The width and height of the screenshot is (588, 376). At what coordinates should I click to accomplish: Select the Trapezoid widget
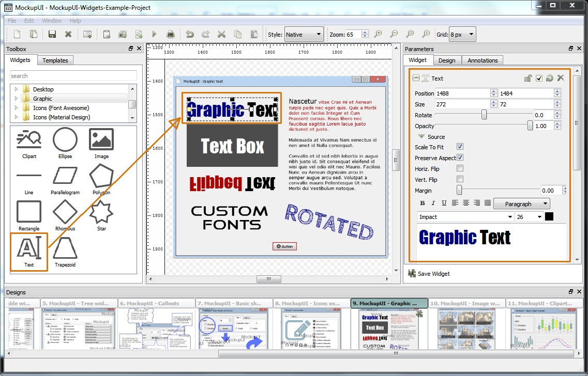tap(65, 252)
